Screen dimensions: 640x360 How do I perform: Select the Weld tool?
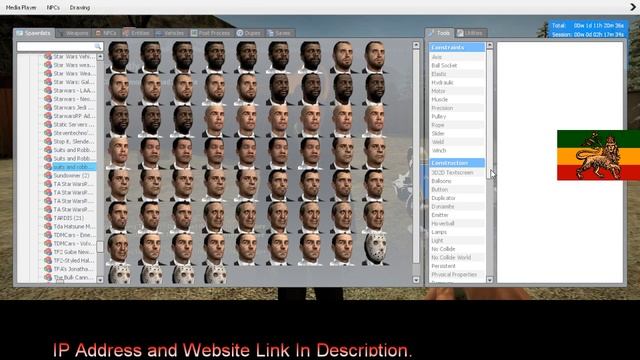(457, 142)
